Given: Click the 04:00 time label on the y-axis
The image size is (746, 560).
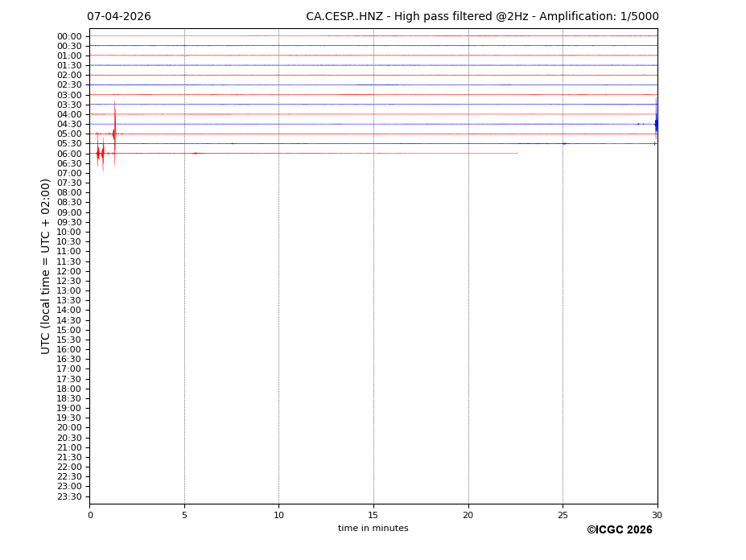Looking at the screenshot, I should [69, 114].
